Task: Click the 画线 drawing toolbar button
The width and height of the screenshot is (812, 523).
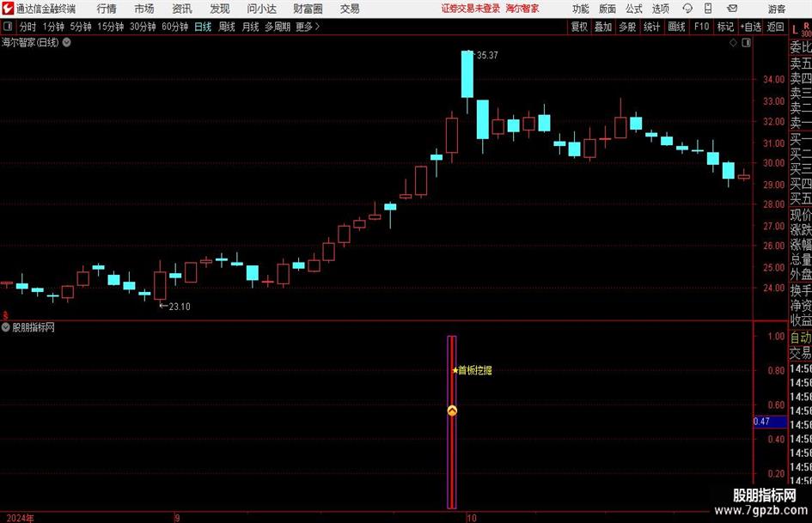Action: point(676,27)
